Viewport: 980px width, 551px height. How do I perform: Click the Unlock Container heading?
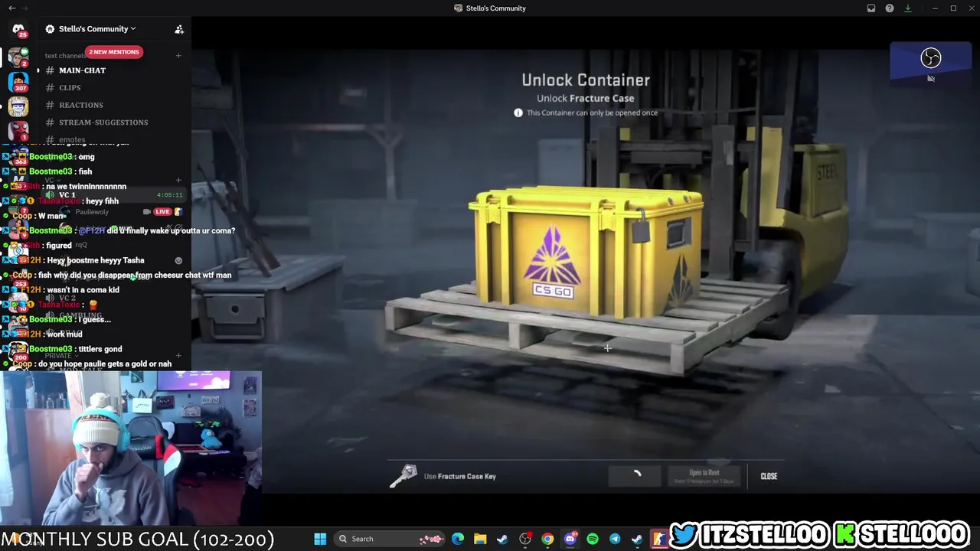coord(586,80)
